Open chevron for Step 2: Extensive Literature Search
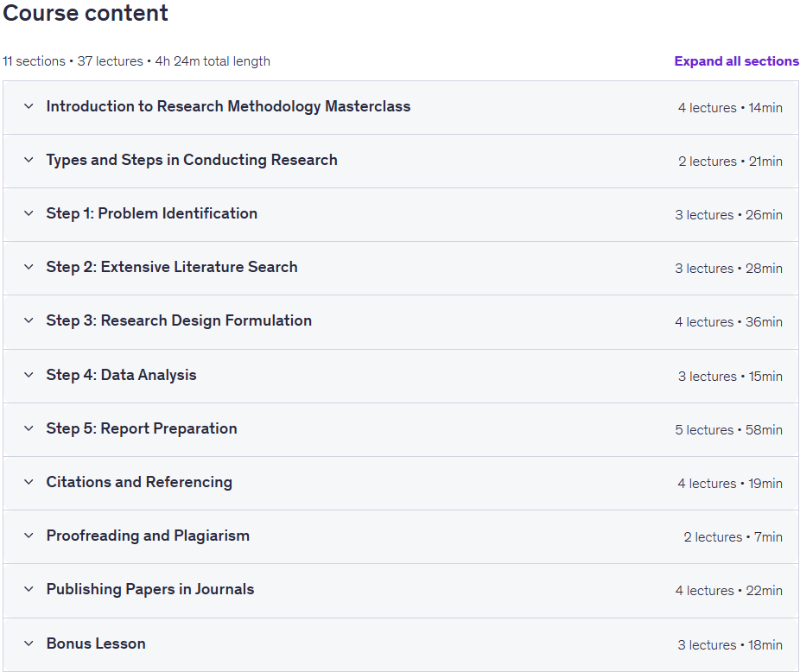This screenshot has width=800, height=672. coord(29,267)
